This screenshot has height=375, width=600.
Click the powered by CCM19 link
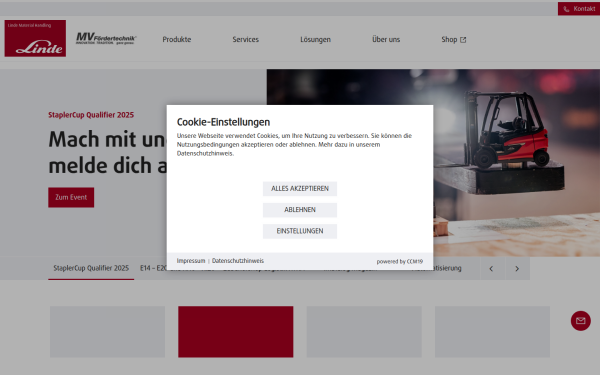click(x=399, y=262)
